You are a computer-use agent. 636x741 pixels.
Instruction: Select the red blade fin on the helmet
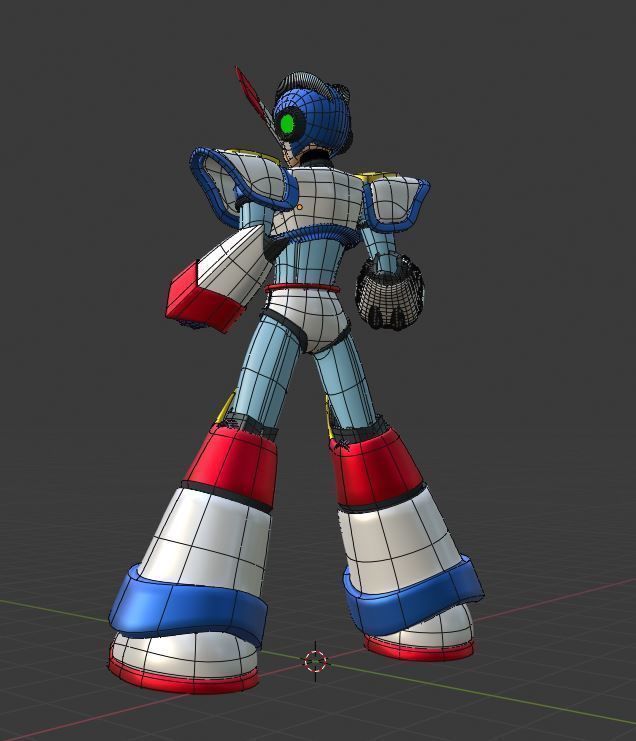pyautogui.click(x=252, y=95)
